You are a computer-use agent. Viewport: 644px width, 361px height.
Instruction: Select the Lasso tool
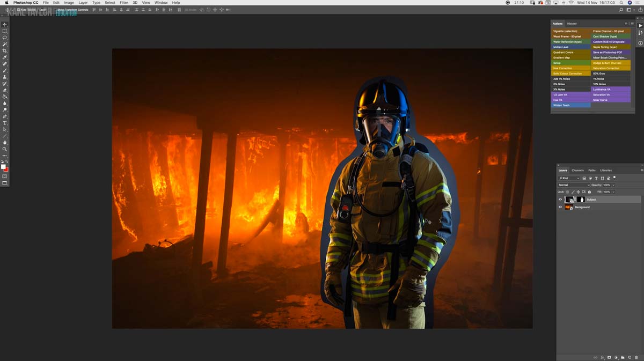tap(4, 38)
